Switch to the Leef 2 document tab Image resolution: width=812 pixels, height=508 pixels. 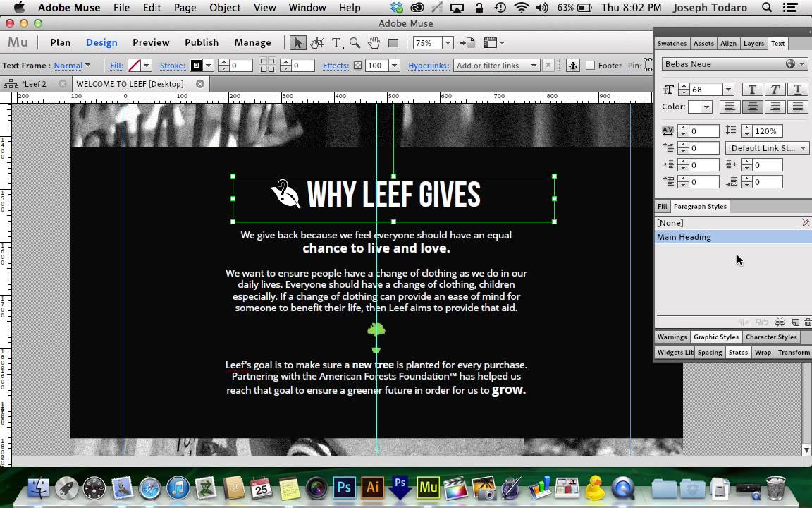[35, 83]
